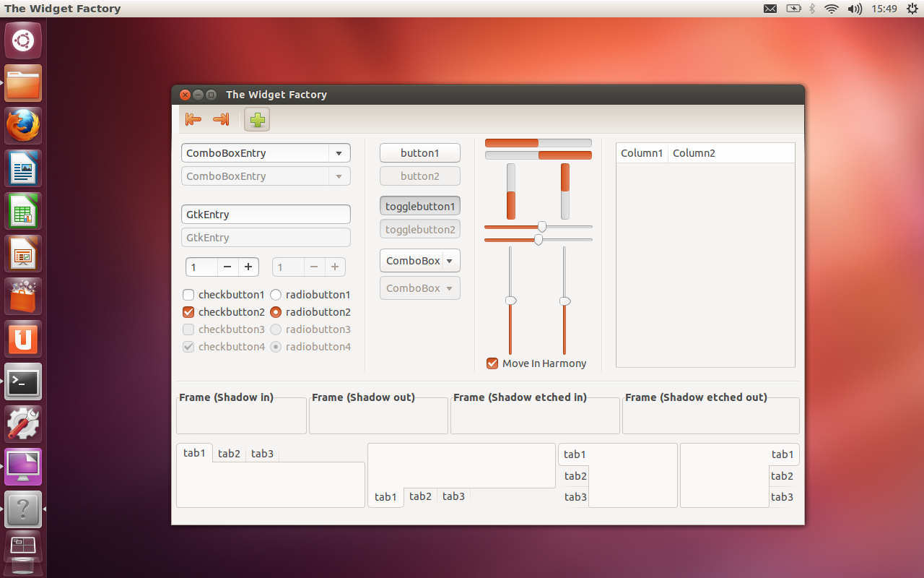Open Firefox from the dock
924x578 pixels.
(x=22, y=125)
